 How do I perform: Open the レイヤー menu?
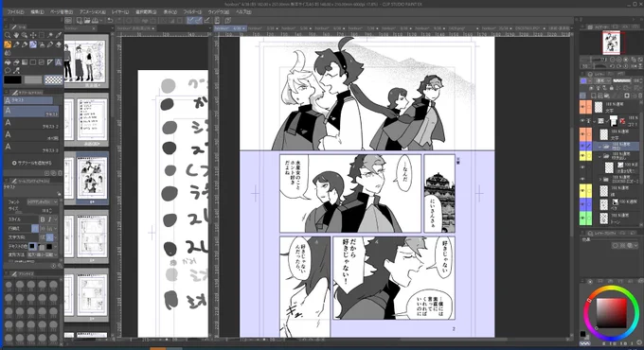pyautogui.click(x=120, y=12)
